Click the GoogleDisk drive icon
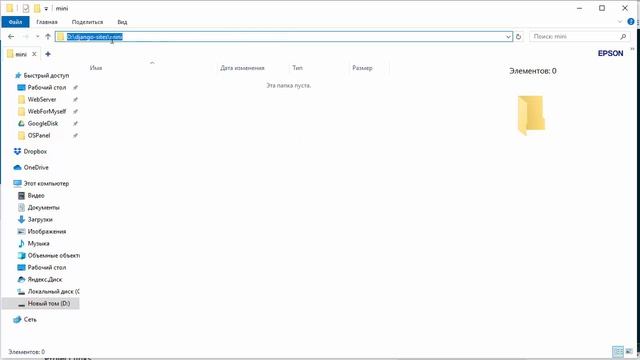The image size is (640, 360). pyautogui.click(x=21, y=123)
